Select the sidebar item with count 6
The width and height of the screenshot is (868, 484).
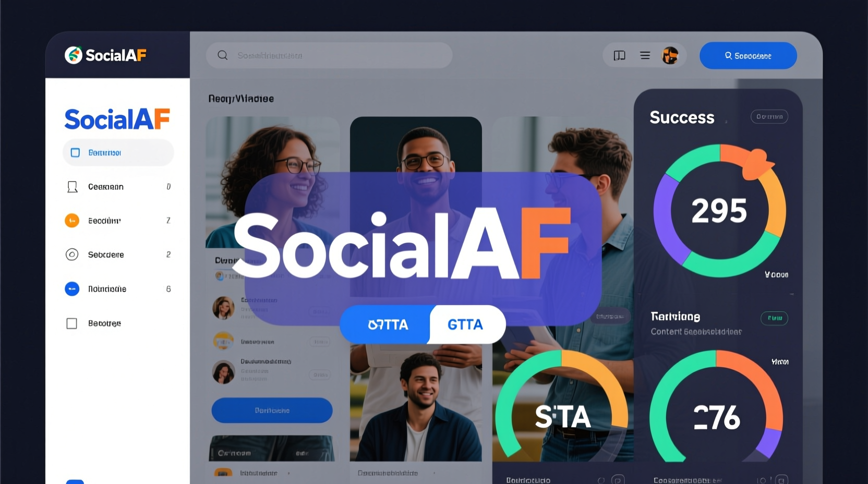[118, 288]
